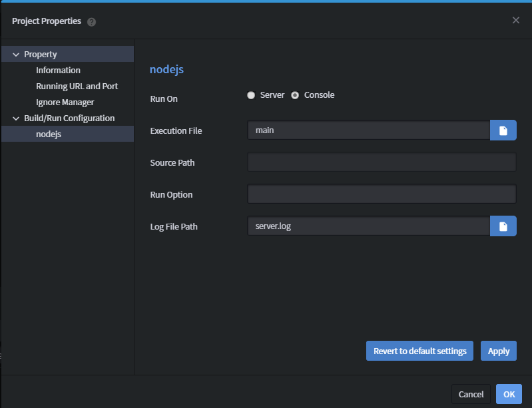Screen dimensions: 532x408
Task: Close the Project Properties dialog
Action: (x=516, y=21)
